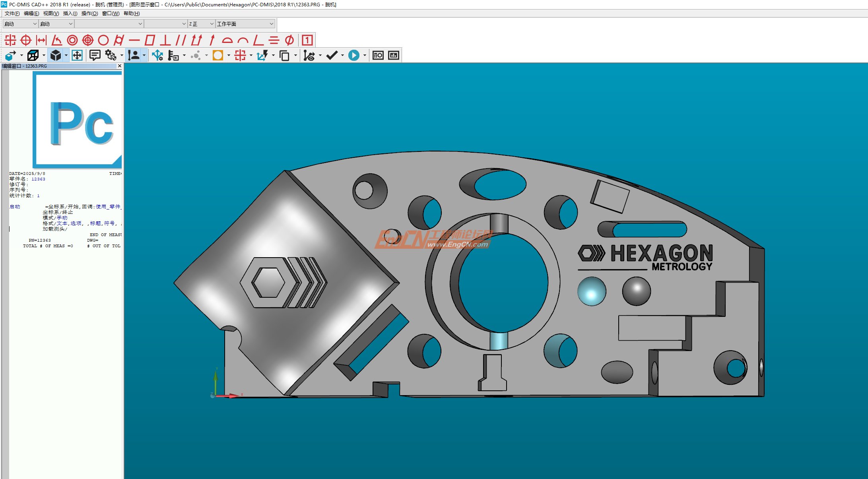Click the red Location dimension icon
The image size is (868, 479).
[10, 40]
